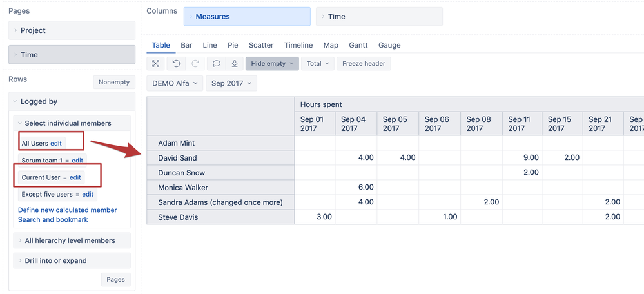Open the Total dropdown
644x294 pixels.
(x=318, y=64)
